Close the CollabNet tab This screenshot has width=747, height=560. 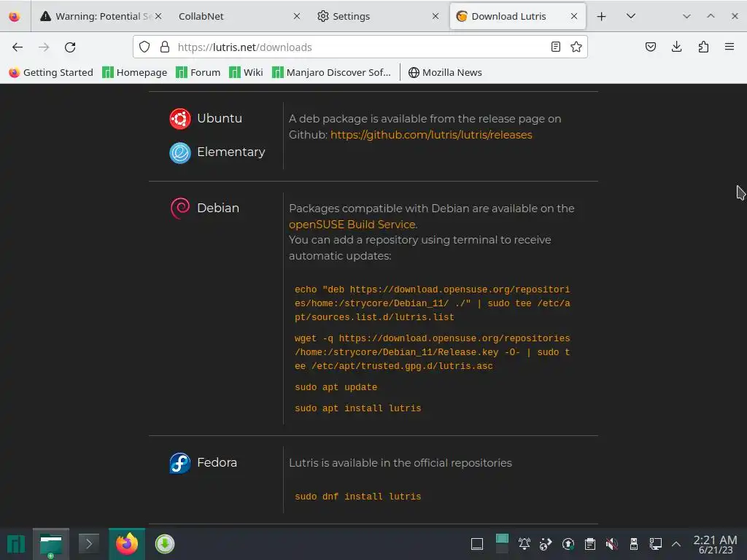296,16
